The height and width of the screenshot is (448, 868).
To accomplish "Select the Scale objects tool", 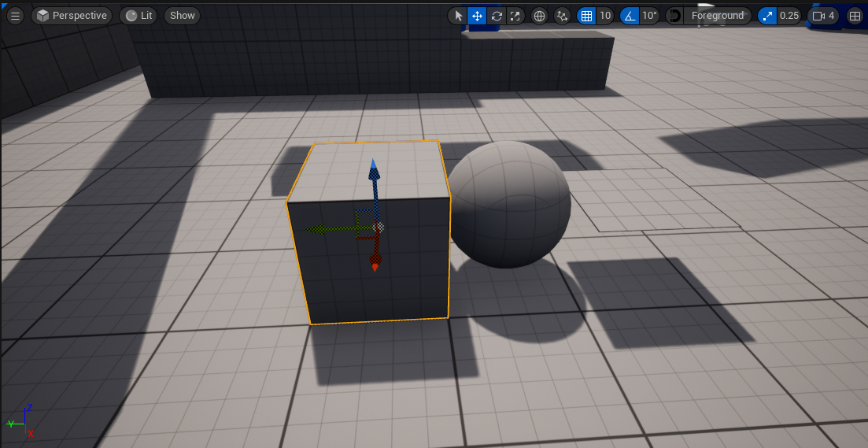I will tap(515, 16).
